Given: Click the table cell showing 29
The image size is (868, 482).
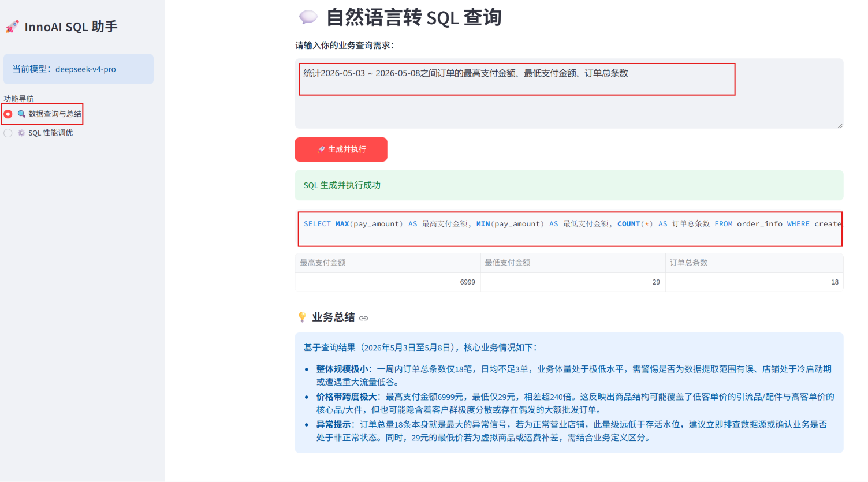Looking at the screenshot, I should (572, 282).
